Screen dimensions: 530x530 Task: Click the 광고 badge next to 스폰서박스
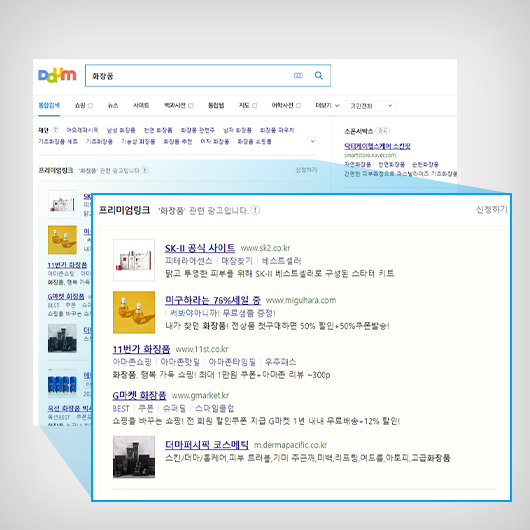tap(383, 130)
